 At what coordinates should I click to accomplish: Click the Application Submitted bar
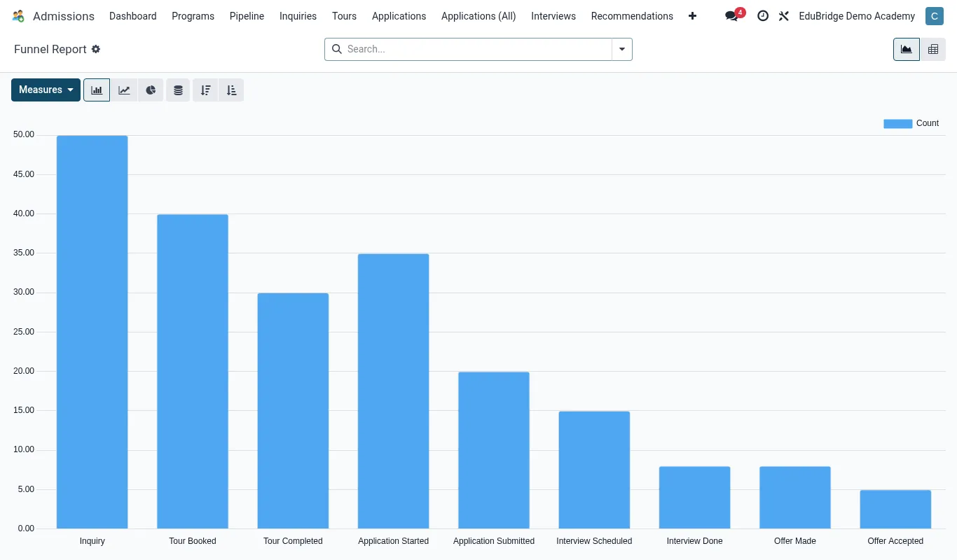point(494,450)
